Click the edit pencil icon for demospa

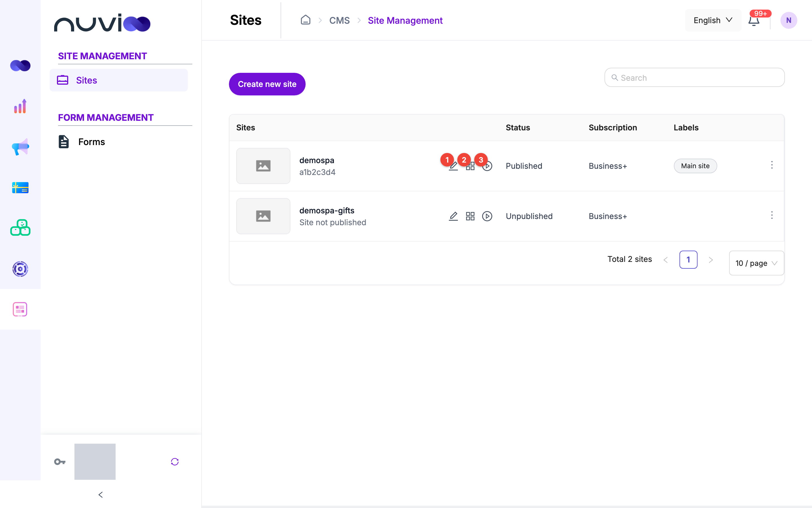pyautogui.click(x=453, y=166)
